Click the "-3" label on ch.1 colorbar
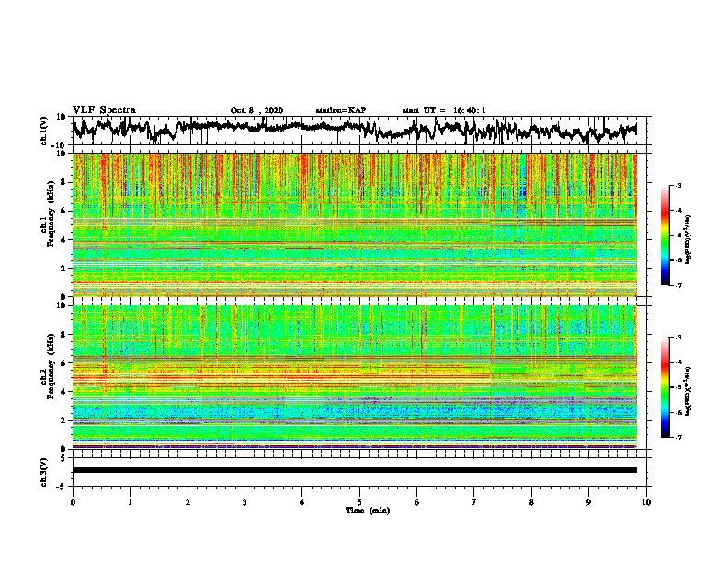This screenshot has width=728, height=563. coord(678,185)
